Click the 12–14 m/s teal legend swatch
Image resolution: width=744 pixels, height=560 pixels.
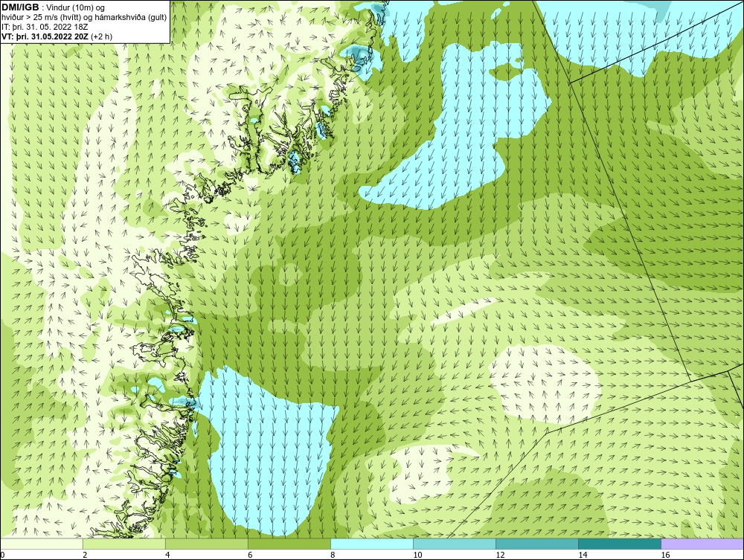pyautogui.click(x=536, y=544)
